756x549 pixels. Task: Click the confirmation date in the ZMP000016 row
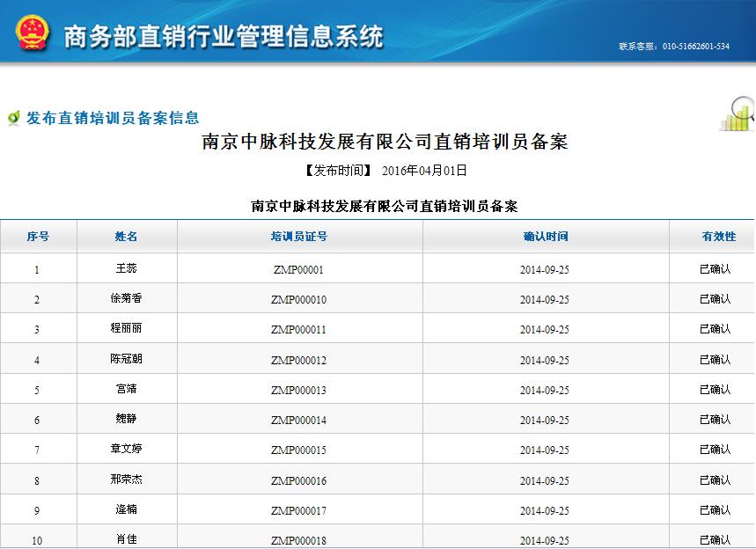click(x=544, y=481)
